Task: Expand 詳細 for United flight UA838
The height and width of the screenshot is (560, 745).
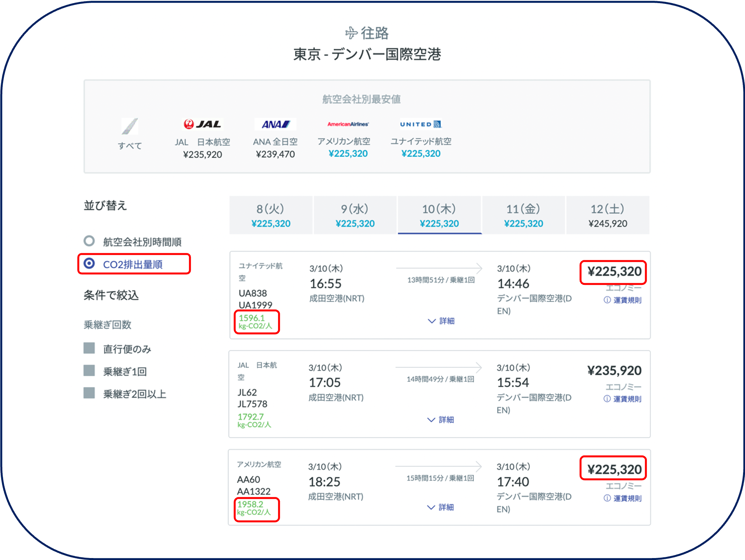Action: coord(441,321)
